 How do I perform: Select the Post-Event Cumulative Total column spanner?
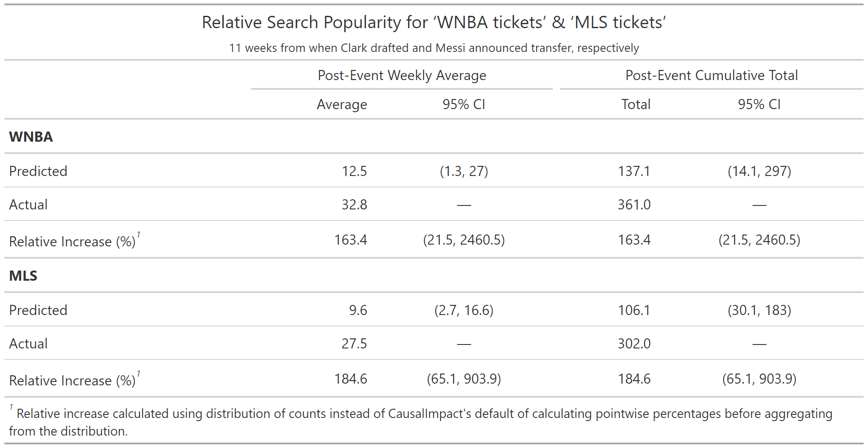[x=711, y=75]
